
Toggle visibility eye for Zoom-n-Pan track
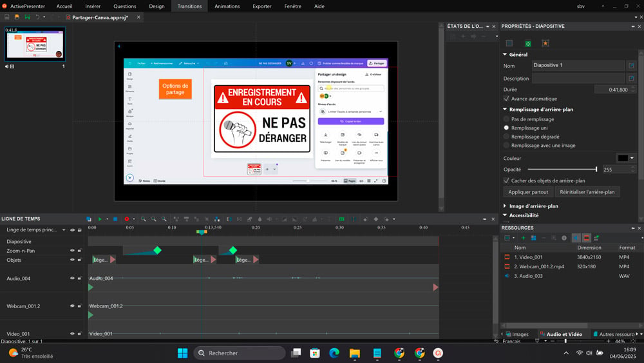[72, 250]
